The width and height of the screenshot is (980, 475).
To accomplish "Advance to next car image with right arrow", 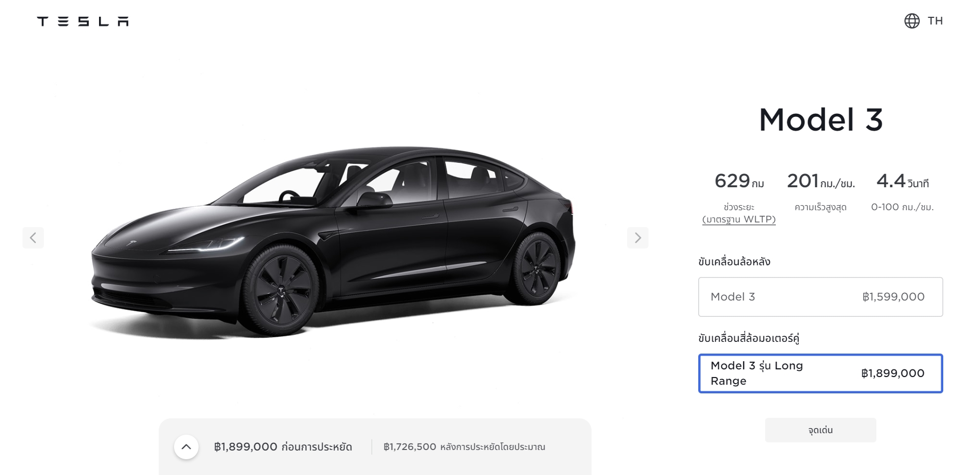I will (x=638, y=238).
